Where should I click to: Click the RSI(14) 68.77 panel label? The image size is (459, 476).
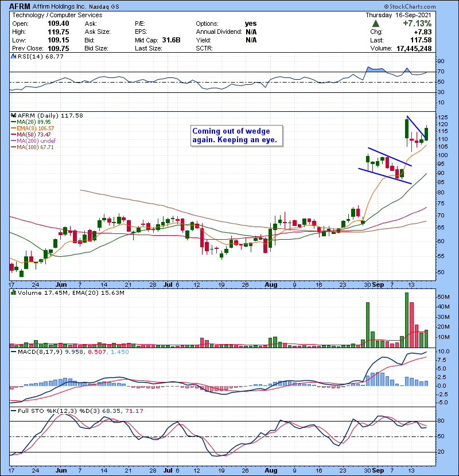(x=40, y=56)
